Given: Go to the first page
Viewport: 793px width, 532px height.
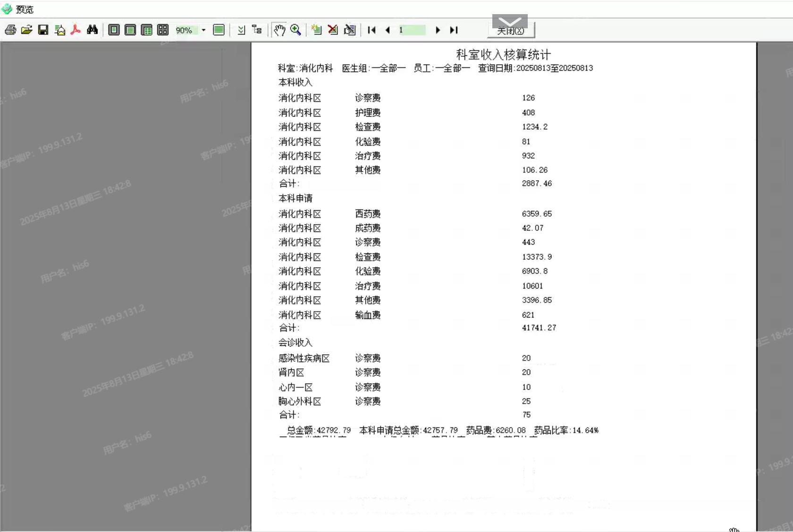Looking at the screenshot, I should tap(371, 30).
